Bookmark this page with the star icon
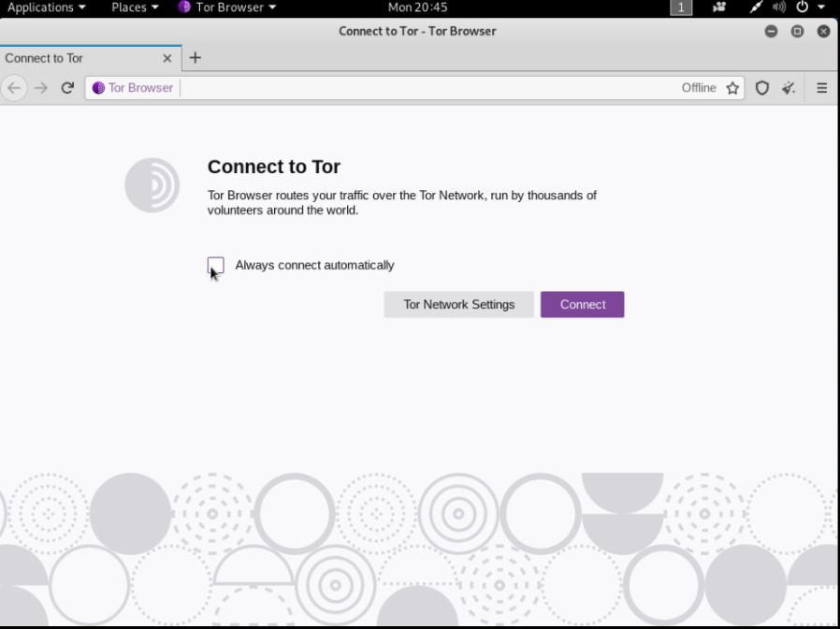 point(732,88)
